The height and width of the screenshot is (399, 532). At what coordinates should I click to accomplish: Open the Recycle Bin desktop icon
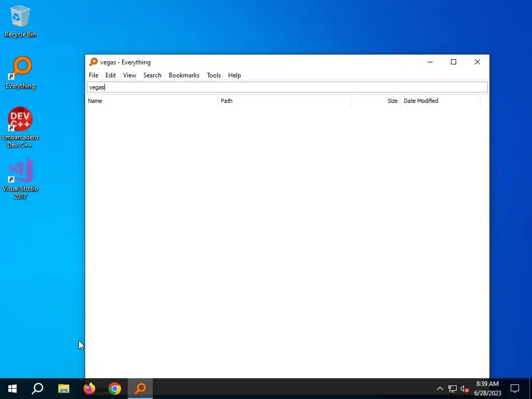point(20,21)
